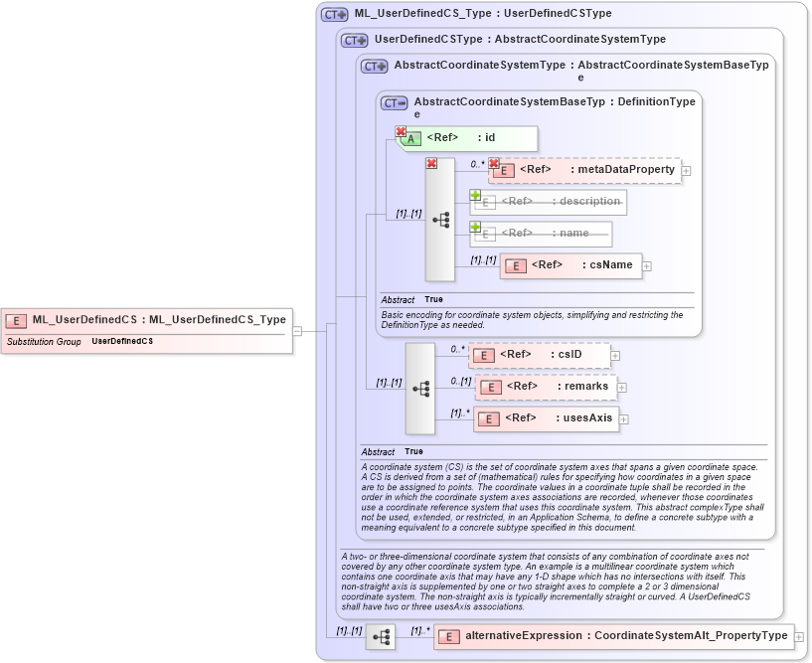Select the prohibited id attribute icon
This screenshot has width=812, height=663.
tap(412, 139)
